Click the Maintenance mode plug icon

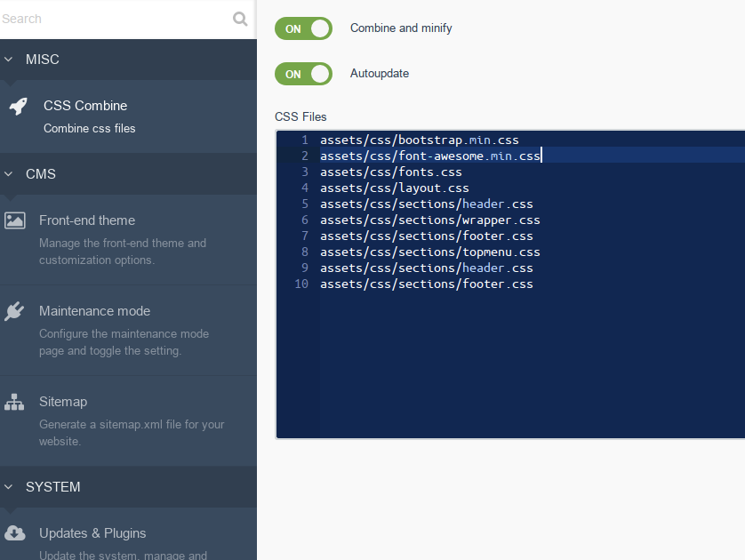pyautogui.click(x=14, y=311)
